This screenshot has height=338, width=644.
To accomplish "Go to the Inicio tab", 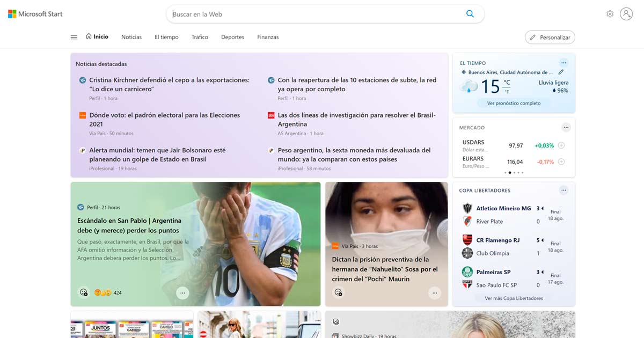I will coord(97,37).
